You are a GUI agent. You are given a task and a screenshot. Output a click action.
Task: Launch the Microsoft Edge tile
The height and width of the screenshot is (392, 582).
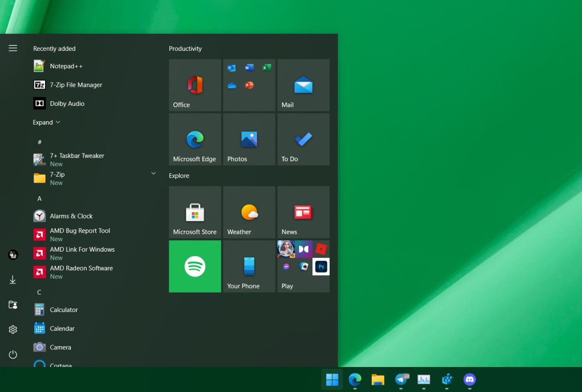[x=195, y=139]
